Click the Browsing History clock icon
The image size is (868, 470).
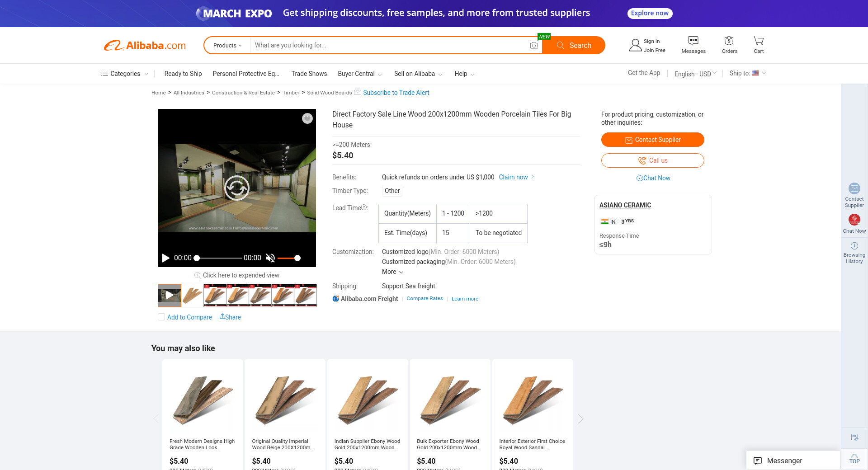click(x=854, y=246)
